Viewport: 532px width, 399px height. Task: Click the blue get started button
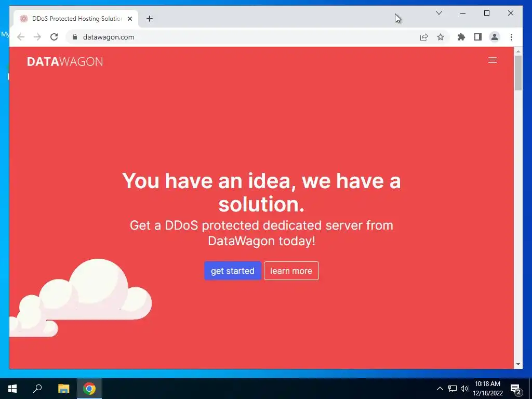[x=232, y=271]
